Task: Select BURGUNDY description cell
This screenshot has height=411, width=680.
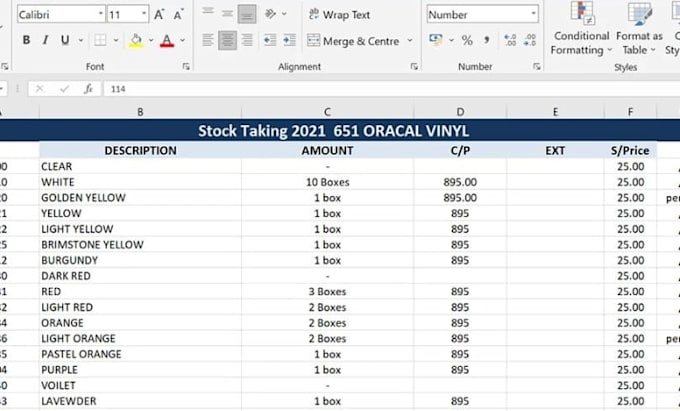Action: pyautogui.click(x=140, y=260)
